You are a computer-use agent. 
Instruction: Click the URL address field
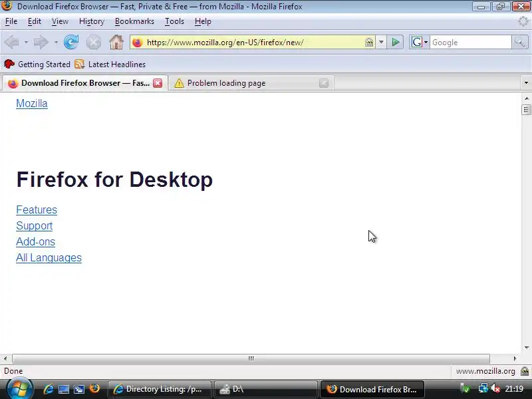[x=253, y=43]
